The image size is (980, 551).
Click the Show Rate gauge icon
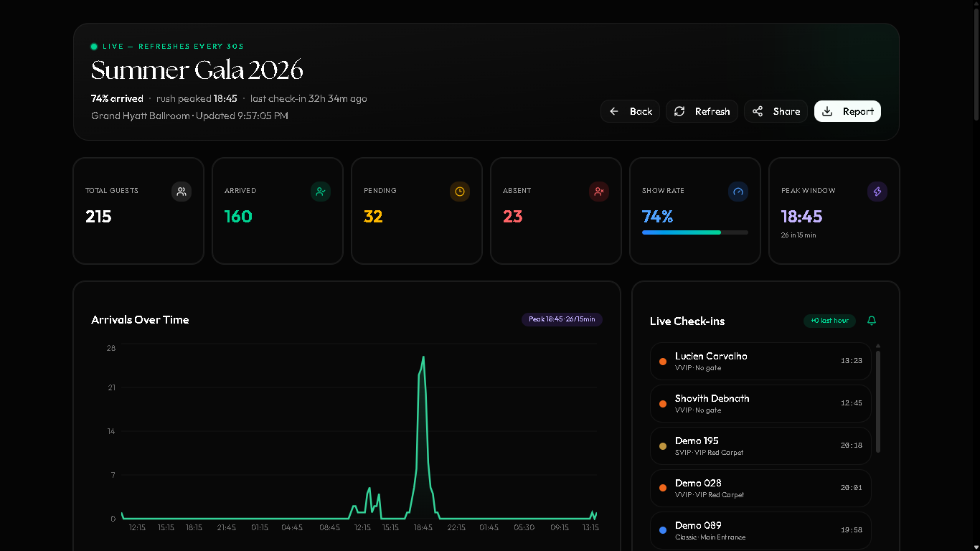738,192
